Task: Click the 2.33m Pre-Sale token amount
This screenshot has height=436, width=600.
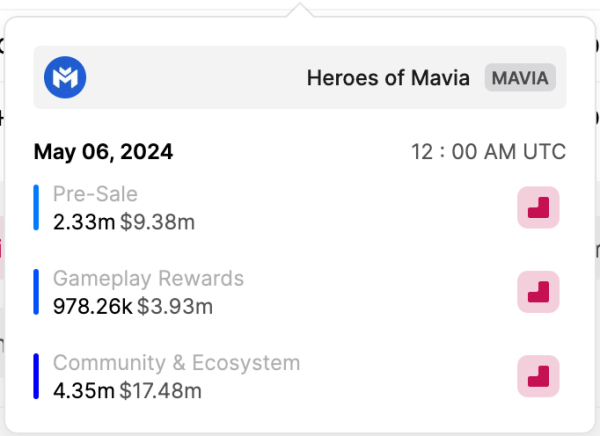Action: coord(84,221)
